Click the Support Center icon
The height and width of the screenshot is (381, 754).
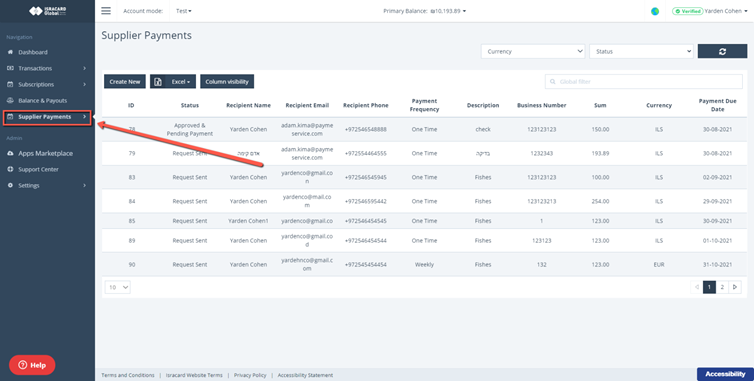pyautogui.click(x=11, y=169)
